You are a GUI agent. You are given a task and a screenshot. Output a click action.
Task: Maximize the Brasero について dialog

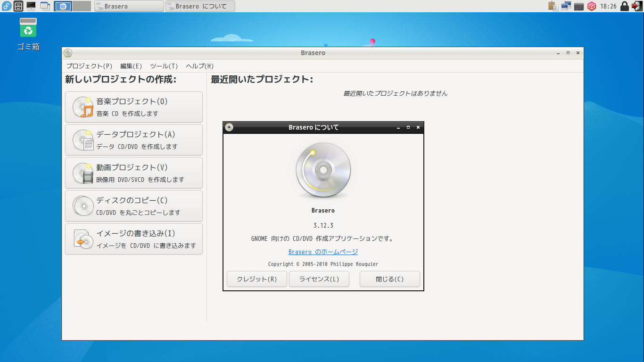[x=408, y=127]
